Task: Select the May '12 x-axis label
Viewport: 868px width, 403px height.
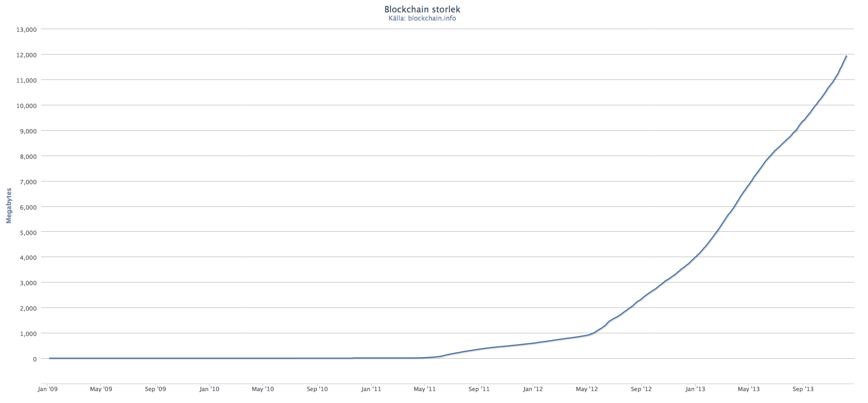Action: 587,389
